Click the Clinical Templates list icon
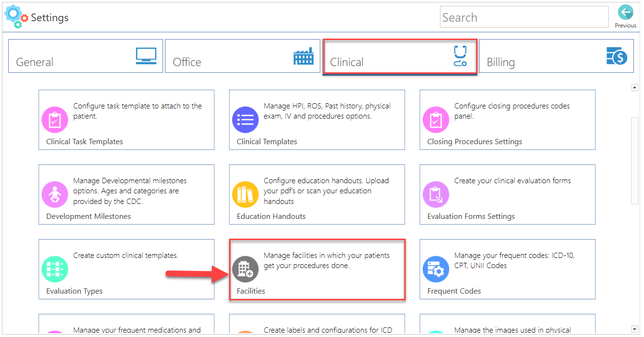The height and width of the screenshot is (337, 644). (245, 120)
